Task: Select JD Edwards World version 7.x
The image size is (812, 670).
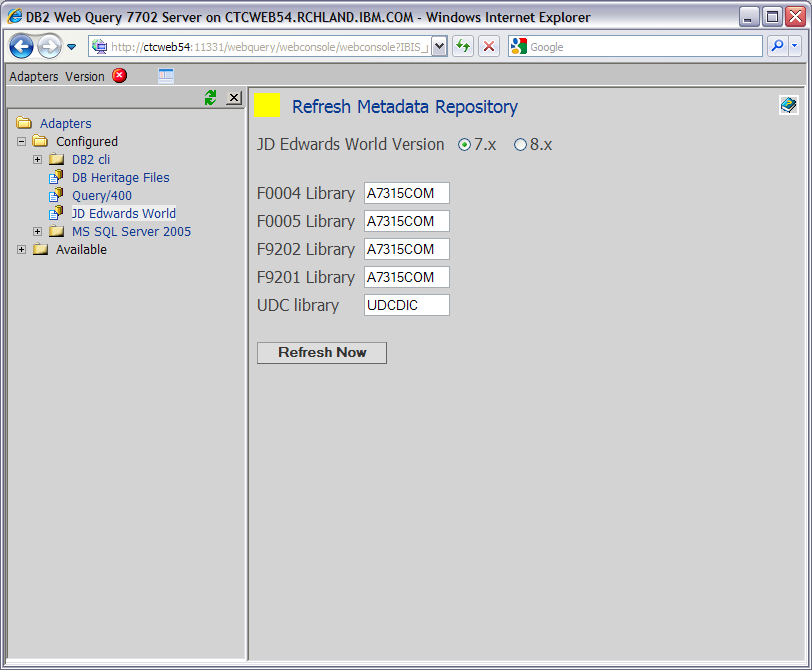Action: (x=465, y=145)
